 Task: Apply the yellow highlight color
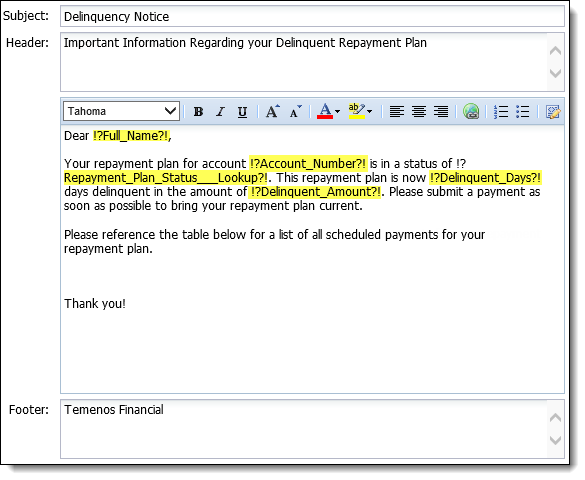tap(357, 111)
